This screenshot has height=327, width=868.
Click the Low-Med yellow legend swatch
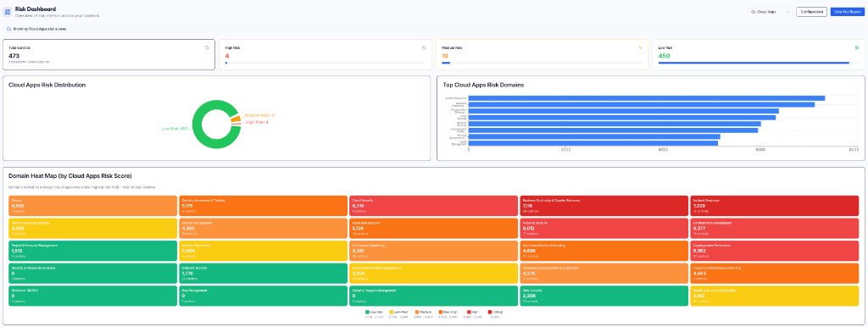391,312
